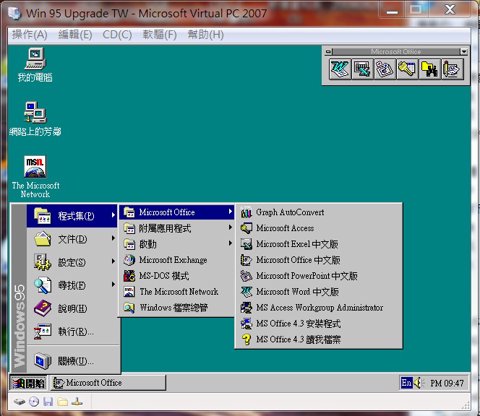Launch MS Access Workgroup Administrator
The height and width of the screenshot is (416, 480).
pyautogui.click(x=318, y=308)
